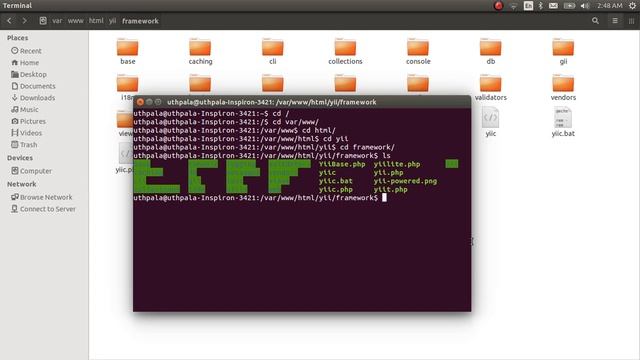Open 'var' path segment

(x=57, y=21)
